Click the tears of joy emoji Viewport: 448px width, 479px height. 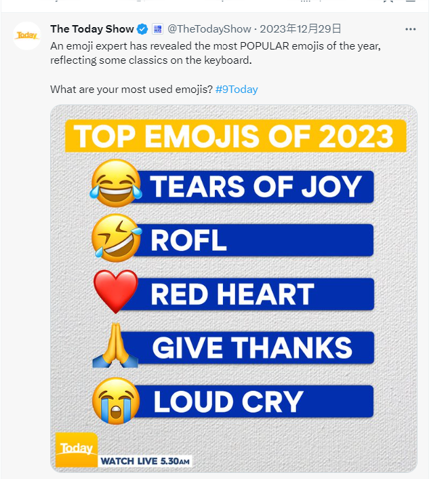tap(116, 184)
